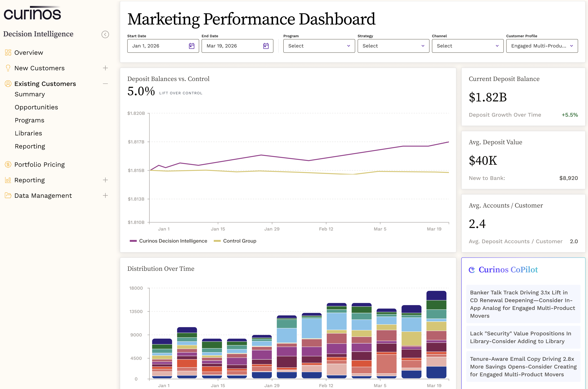Image resolution: width=588 pixels, height=389 pixels.
Task: Click the Curinos logo
Action: tap(32, 13)
